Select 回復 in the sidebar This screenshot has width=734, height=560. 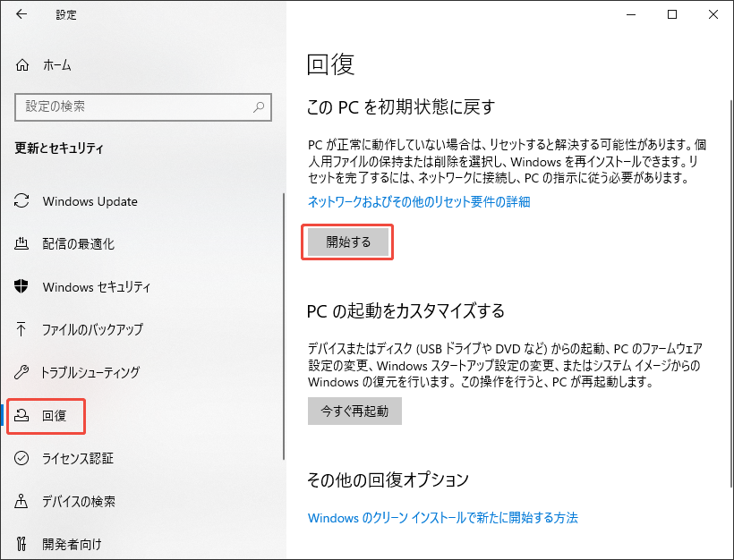pyautogui.click(x=55, y=415)
